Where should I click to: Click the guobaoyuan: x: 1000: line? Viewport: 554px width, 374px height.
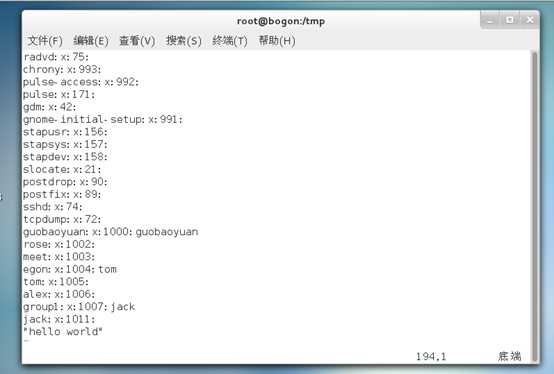pos(111,232)
